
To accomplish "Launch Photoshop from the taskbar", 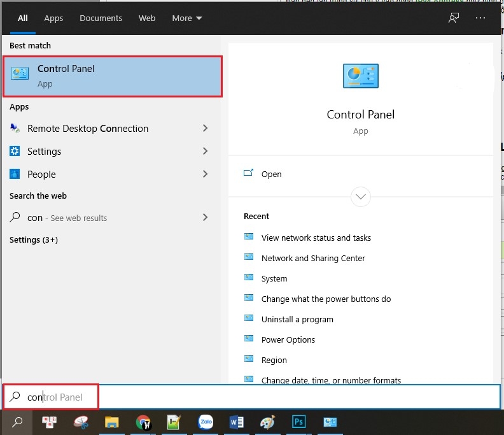I will (298, 422).
